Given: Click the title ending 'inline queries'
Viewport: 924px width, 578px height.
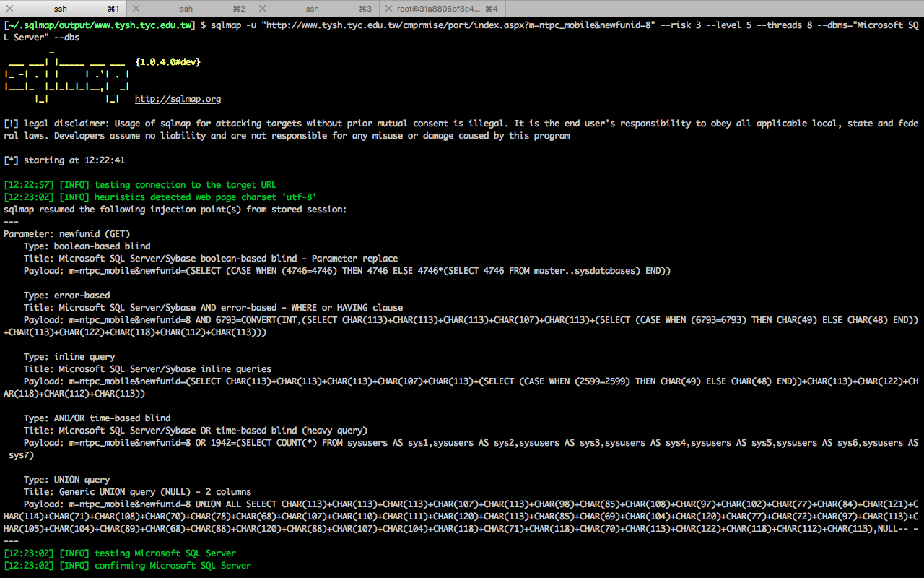Looking at the screenshot, I should (148, 369).
